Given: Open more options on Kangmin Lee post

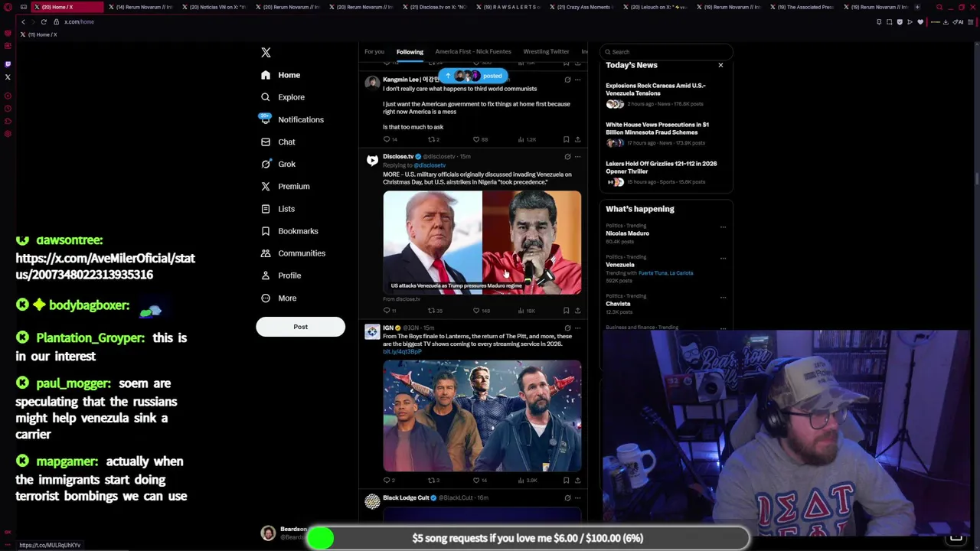Looking at the screenshot, I should tap(578, 80).
